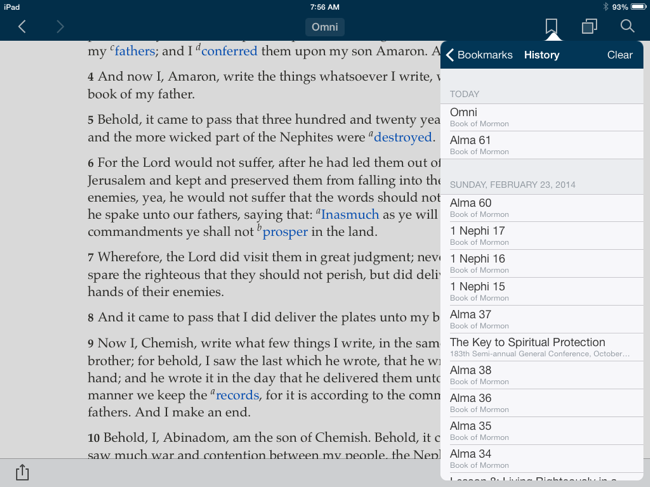Open Alma 61 history entry
This screenshot has width=650, height=487.
(542, 145)
